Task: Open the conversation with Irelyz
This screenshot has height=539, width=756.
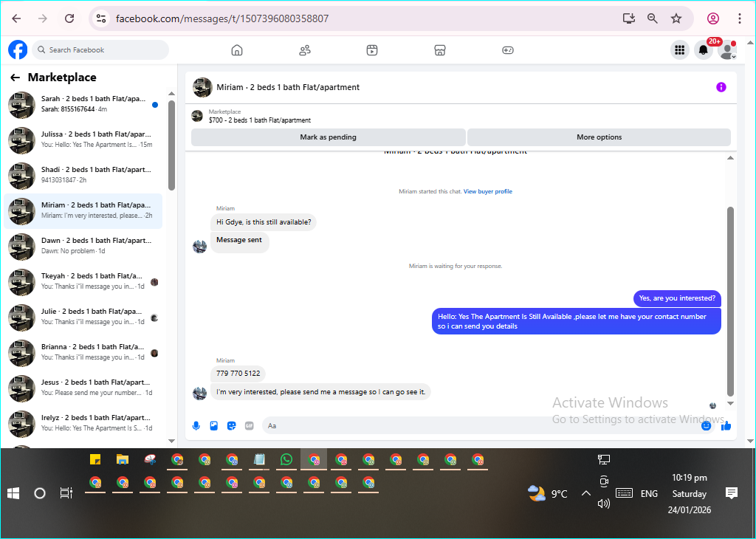Action: coord(83,424)
